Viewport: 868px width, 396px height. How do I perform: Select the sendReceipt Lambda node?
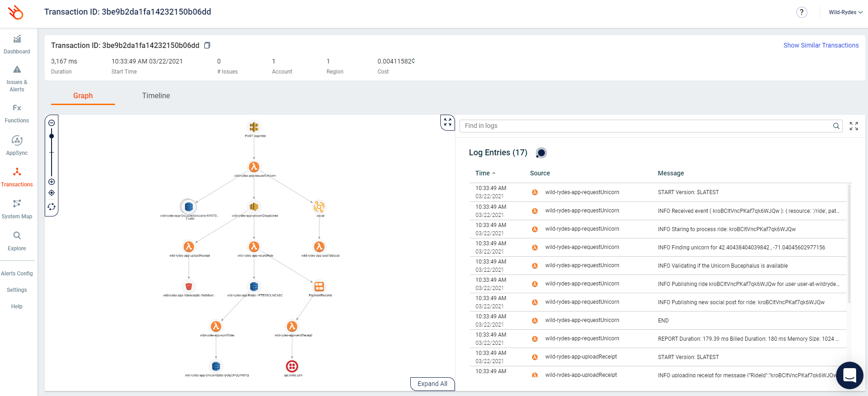point(292,327)
